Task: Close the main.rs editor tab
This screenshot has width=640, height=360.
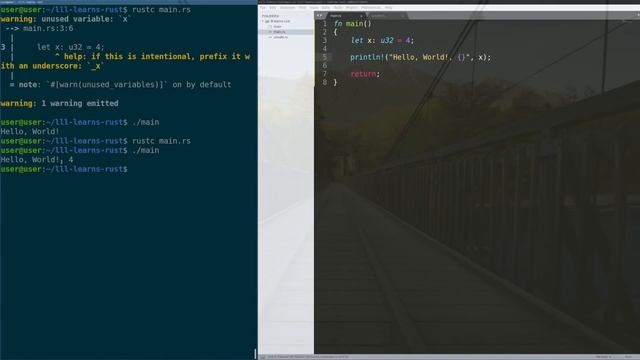Action: click(x=361, y=16)
